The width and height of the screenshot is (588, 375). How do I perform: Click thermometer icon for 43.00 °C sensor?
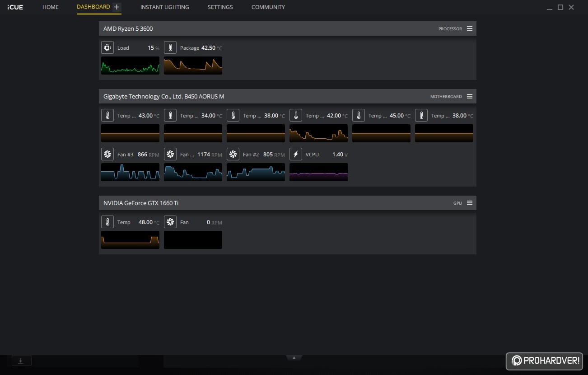point(107,115)
